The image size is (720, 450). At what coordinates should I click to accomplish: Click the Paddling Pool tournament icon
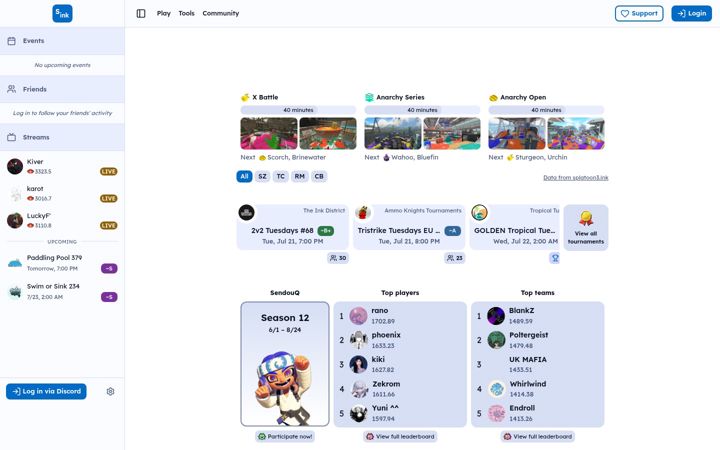click(x=15, y=263)
